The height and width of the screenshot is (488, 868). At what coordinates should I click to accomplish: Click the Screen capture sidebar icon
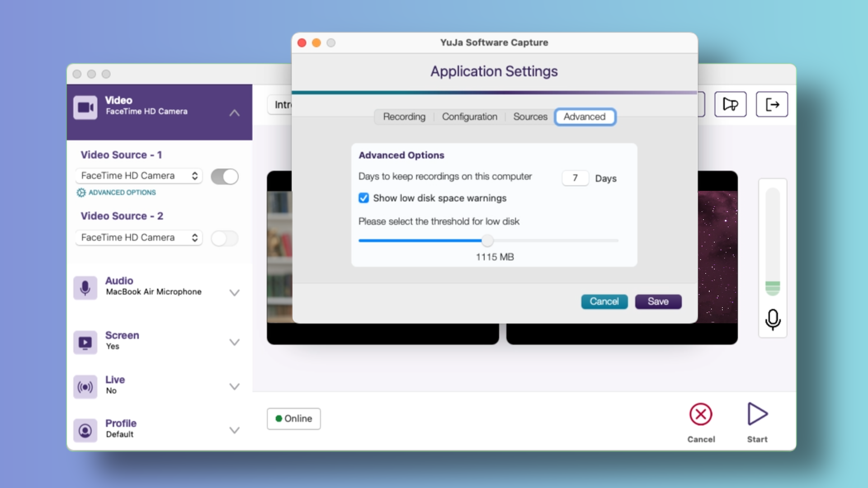(x=85, y=342)
